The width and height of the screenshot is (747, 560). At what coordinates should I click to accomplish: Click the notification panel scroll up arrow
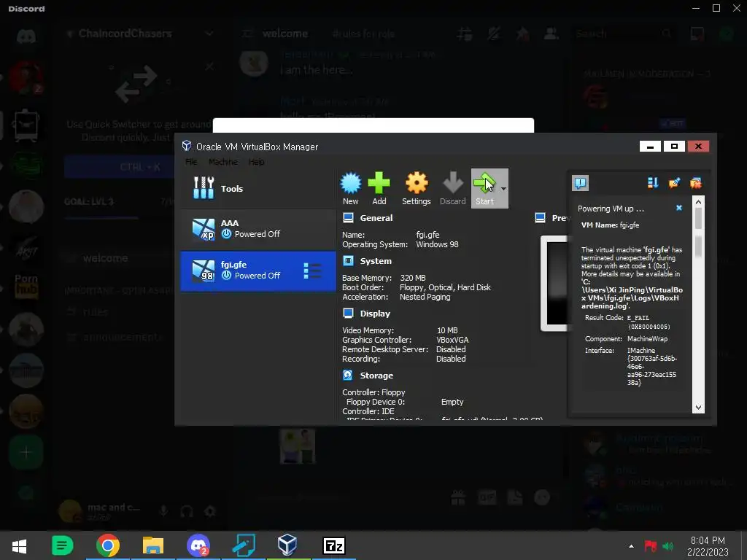[x=698, y=203]
